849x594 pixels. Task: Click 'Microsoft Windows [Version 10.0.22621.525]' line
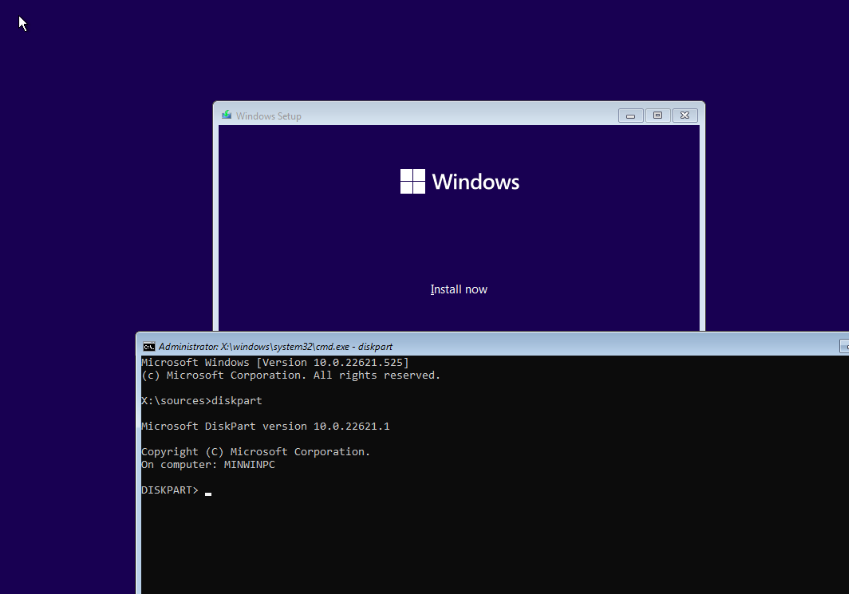(x=275, y=362)
